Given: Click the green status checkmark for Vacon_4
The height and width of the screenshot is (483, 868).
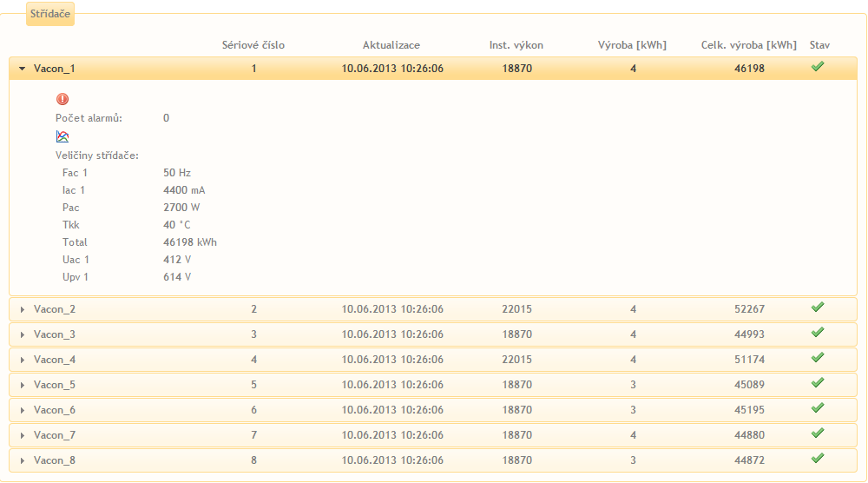Looking at the screenshot, I should click(x=817, y=358).
